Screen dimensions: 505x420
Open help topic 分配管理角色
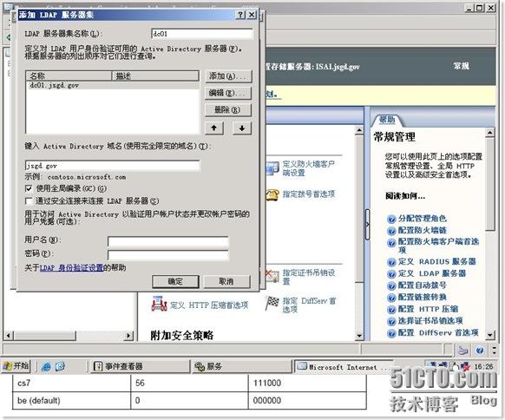tap(423, 219)
